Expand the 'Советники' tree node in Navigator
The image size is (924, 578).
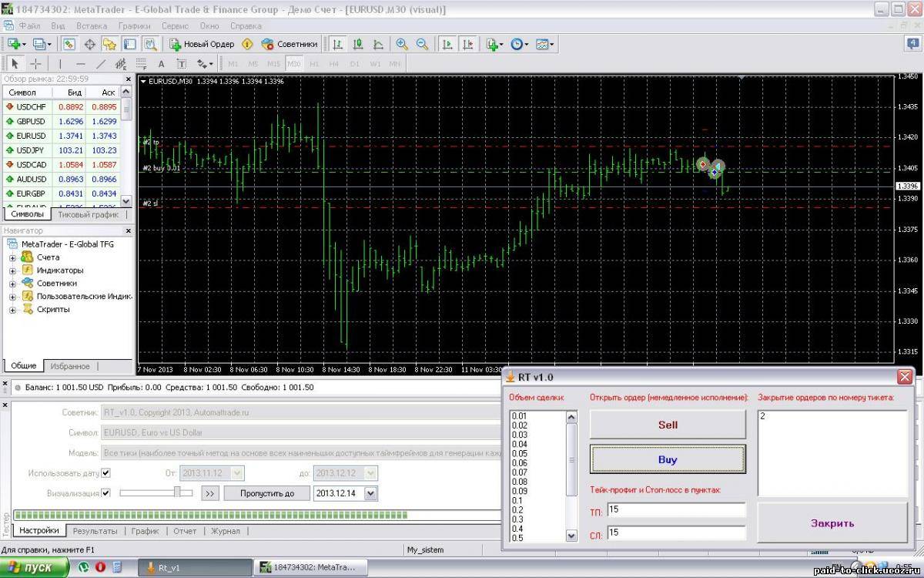click(12, 284)
